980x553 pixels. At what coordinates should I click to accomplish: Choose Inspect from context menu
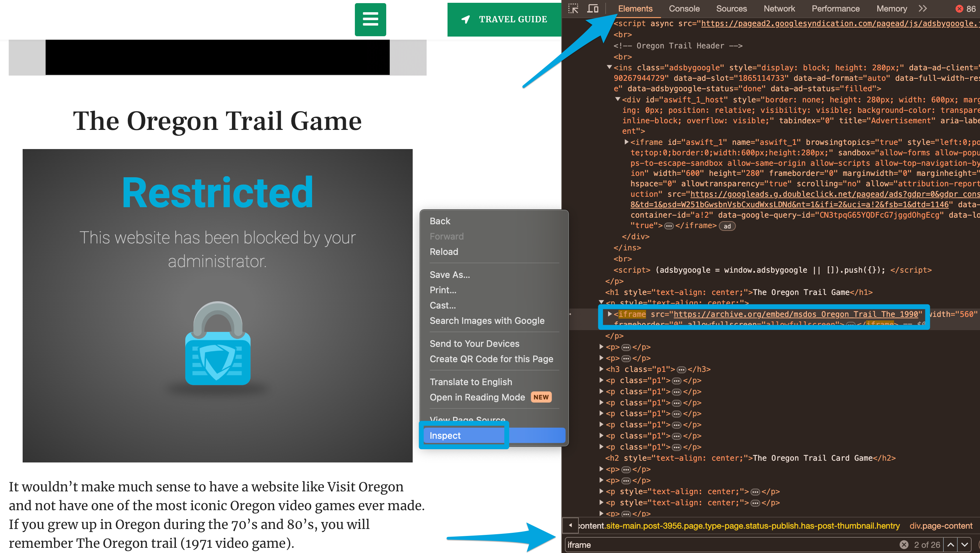click(445, 436)
